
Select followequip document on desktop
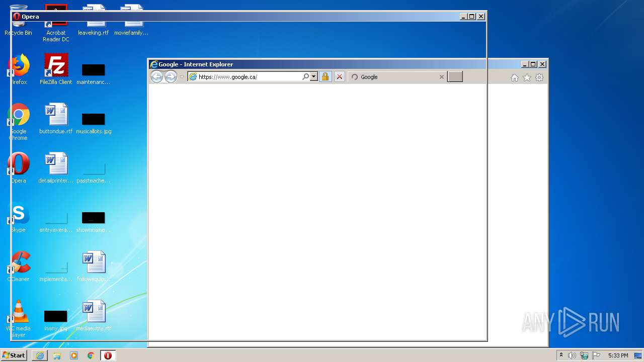[94, 266]
